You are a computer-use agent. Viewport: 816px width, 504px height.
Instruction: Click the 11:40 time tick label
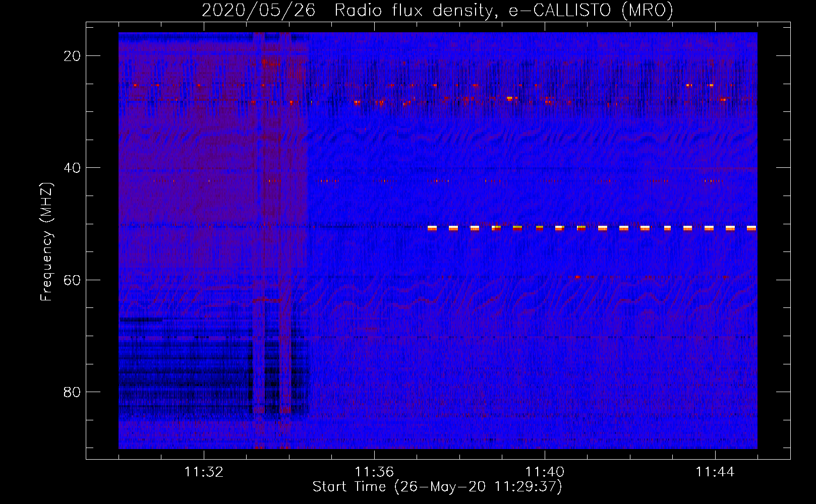click(x=545, y=472)
